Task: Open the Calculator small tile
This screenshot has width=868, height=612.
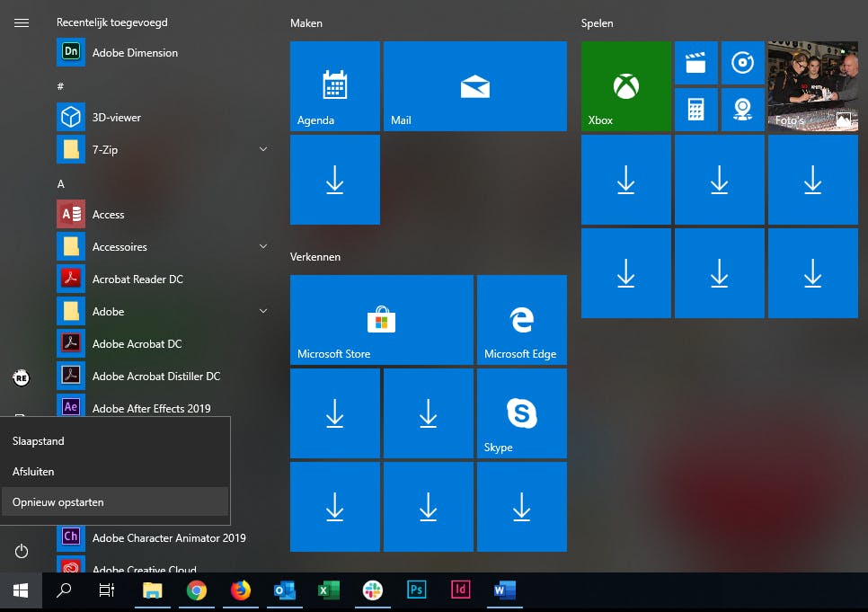Action: pyautogui.click(x=695, y=110)
